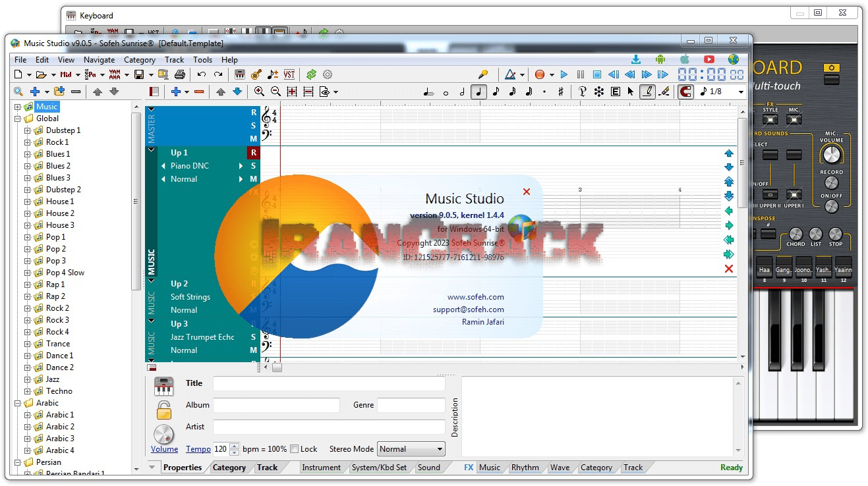Select the eraser tool

664,92
